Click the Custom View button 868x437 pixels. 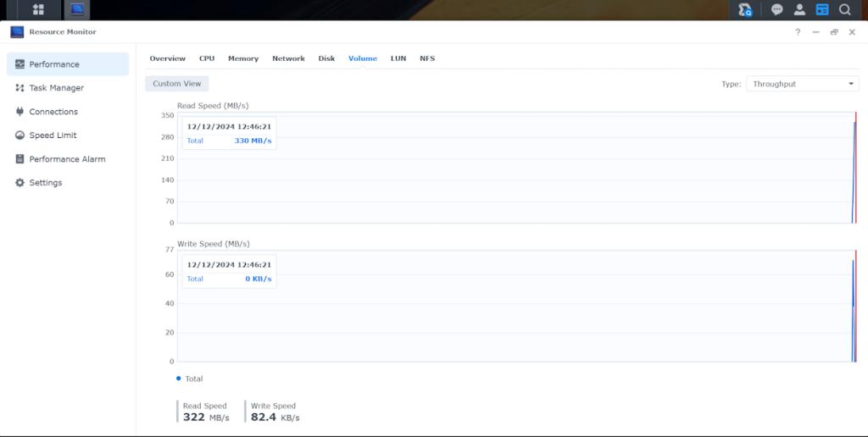(x=177, y=84)
